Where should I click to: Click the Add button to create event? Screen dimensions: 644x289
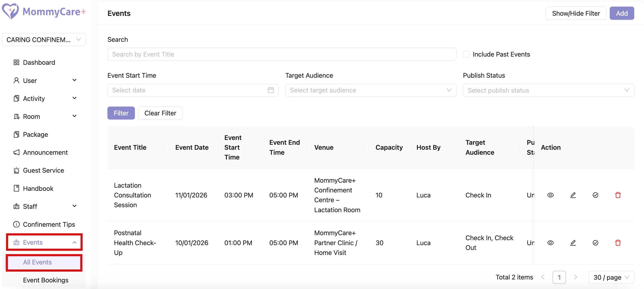(x=622, y=13)
